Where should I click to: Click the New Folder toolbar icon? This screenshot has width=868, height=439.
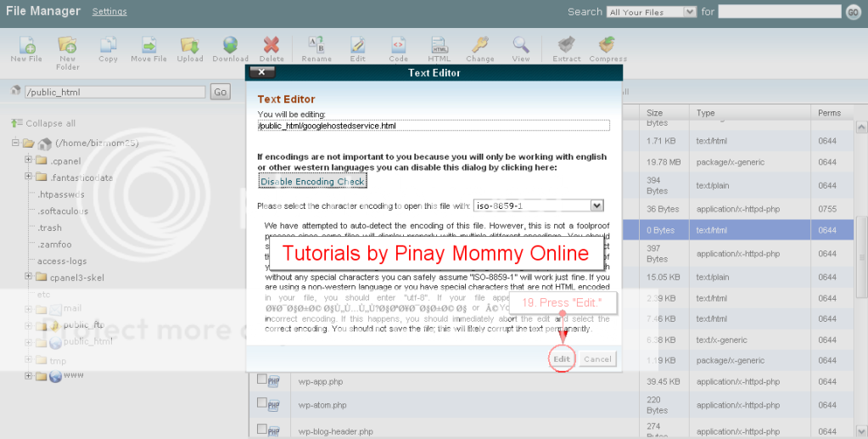pyautogui.click(x=67, y=46)
